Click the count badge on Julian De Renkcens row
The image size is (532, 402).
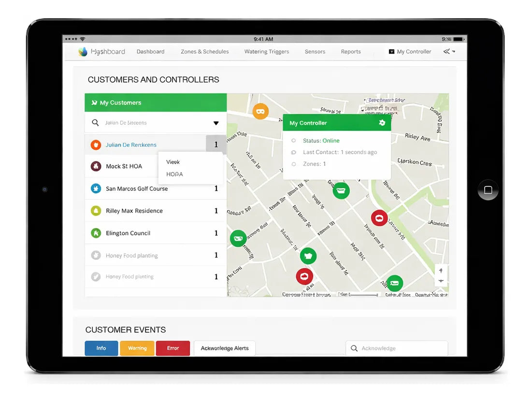coord(216,144)
